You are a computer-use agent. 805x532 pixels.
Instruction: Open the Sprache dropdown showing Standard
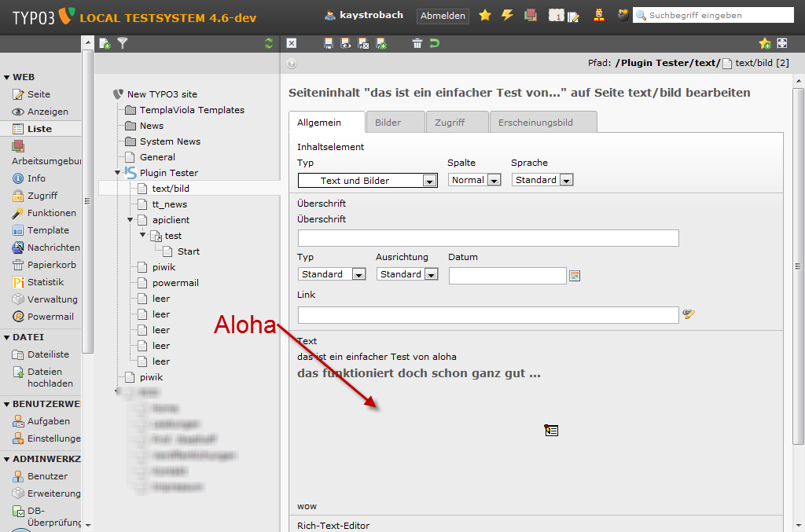tap(542, 180)
